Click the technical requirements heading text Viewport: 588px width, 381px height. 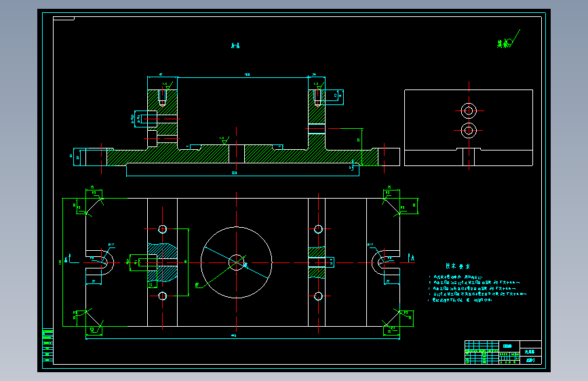[458, 266]
